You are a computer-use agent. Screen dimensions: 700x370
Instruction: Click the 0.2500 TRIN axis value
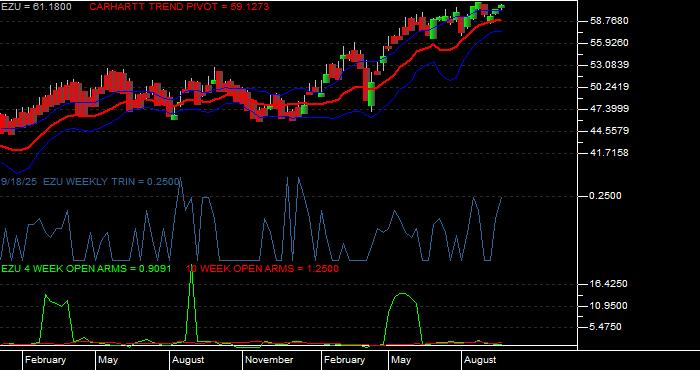605,196
